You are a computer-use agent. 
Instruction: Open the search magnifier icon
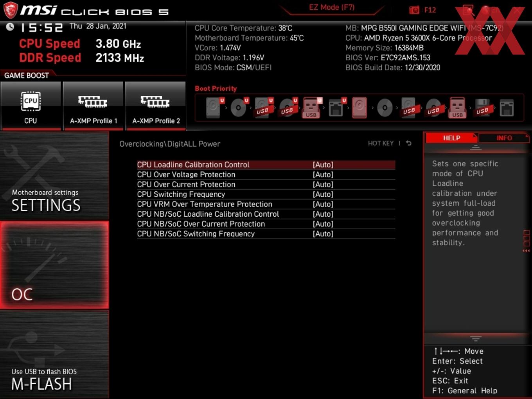tap(468, 10)
